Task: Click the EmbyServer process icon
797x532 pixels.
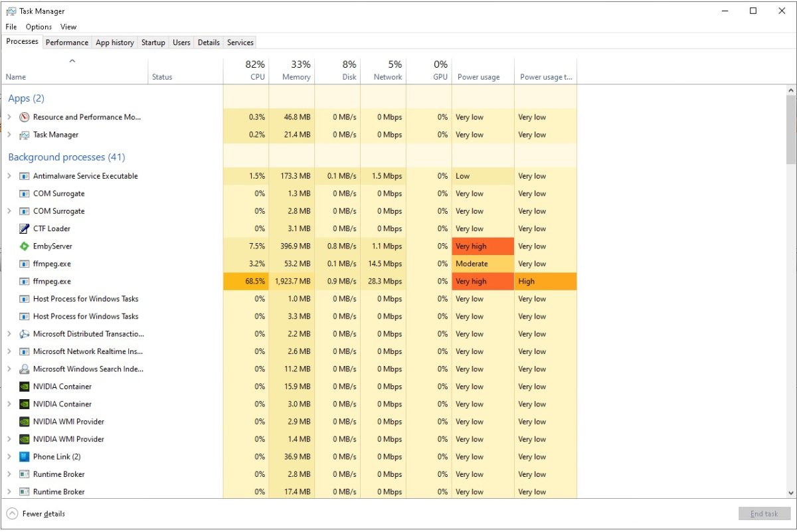Action: click(25, 246)
